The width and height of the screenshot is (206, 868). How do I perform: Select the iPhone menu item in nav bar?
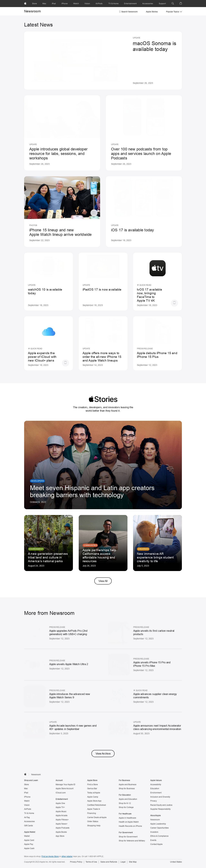[65, 3]
